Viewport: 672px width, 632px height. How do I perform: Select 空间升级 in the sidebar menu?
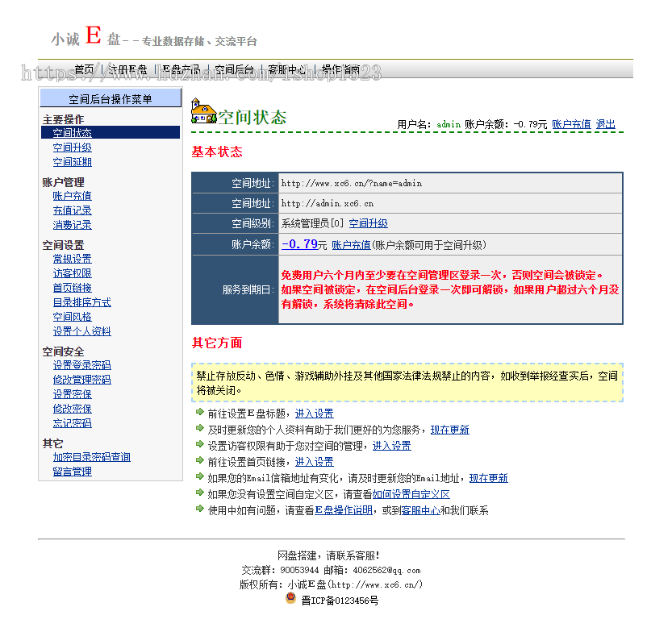[72, 148]
